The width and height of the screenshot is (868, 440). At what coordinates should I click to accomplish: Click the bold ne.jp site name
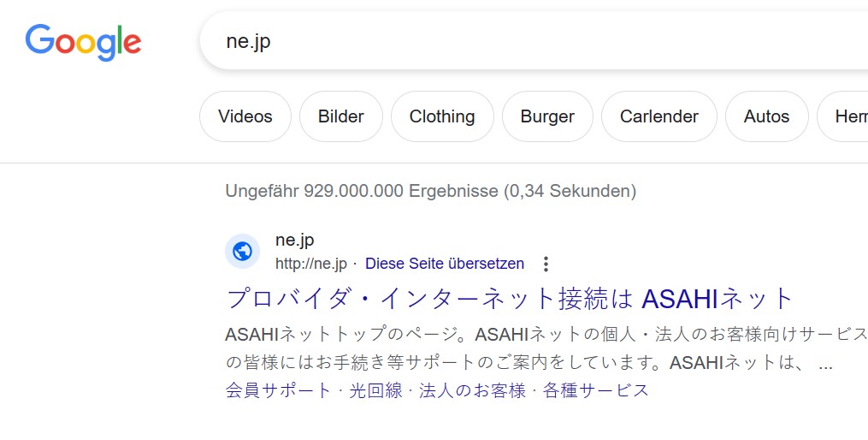coord(294,241)
